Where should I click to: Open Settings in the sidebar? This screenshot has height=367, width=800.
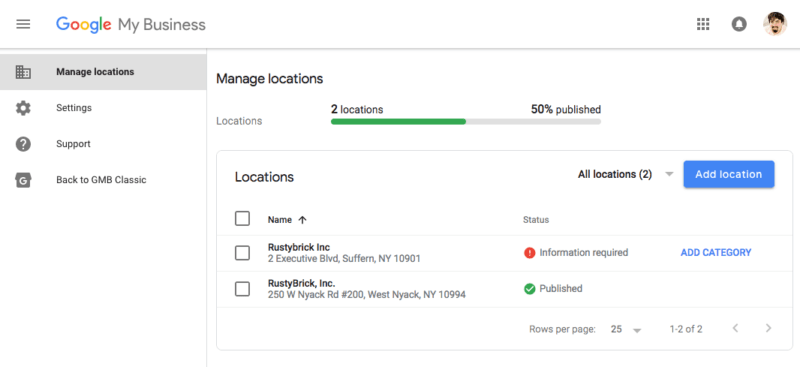[103, 108]
